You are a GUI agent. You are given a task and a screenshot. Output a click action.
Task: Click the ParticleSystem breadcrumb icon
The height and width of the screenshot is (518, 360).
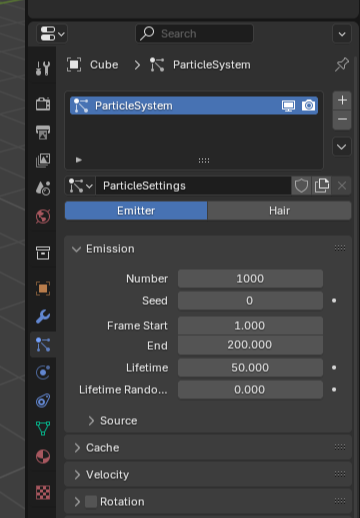click(157, 65)
